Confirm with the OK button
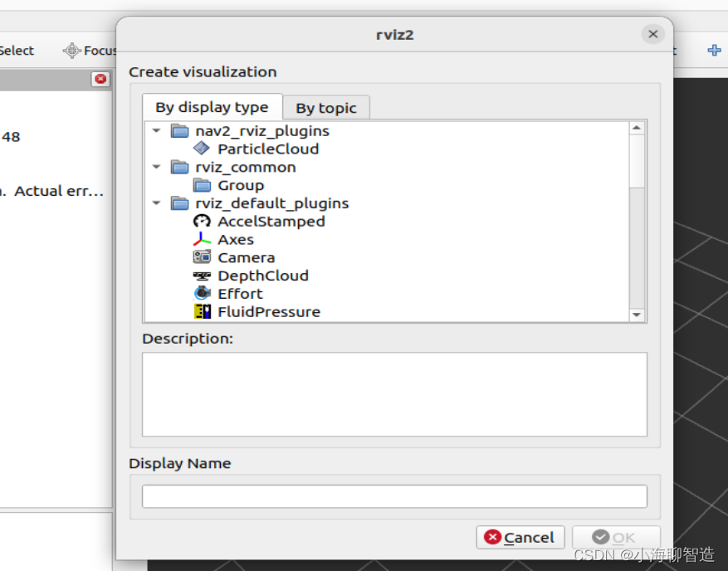This screenshot has height=571, width=728. click(616, 538)
